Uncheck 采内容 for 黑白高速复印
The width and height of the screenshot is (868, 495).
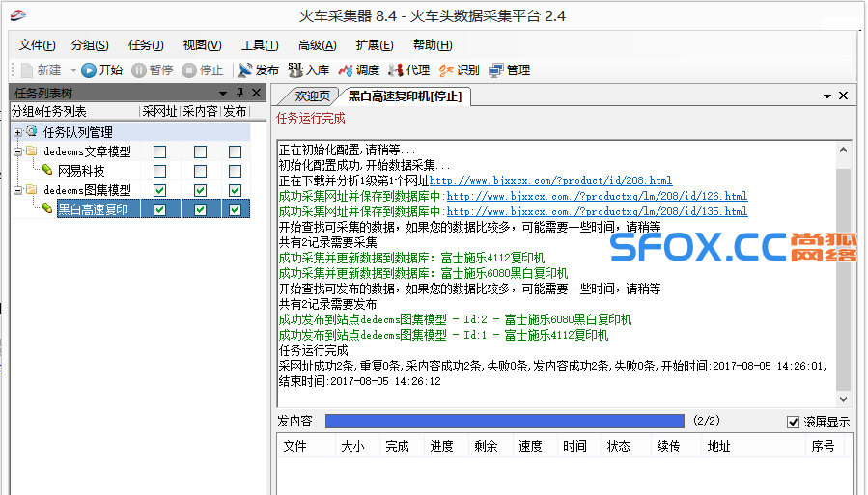(201, 209)
